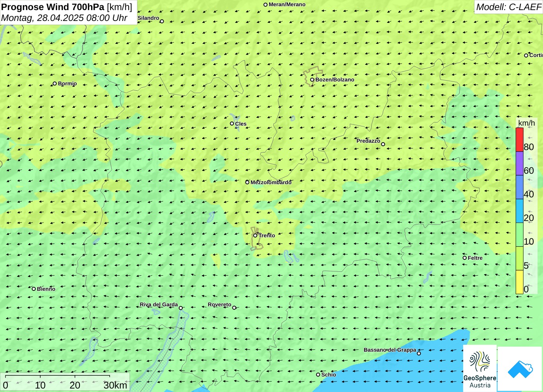Click the 'Predazzo' label text

368,141
